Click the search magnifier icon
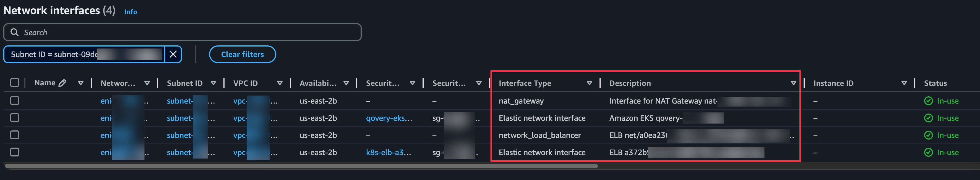 click(x=14, y=32)
